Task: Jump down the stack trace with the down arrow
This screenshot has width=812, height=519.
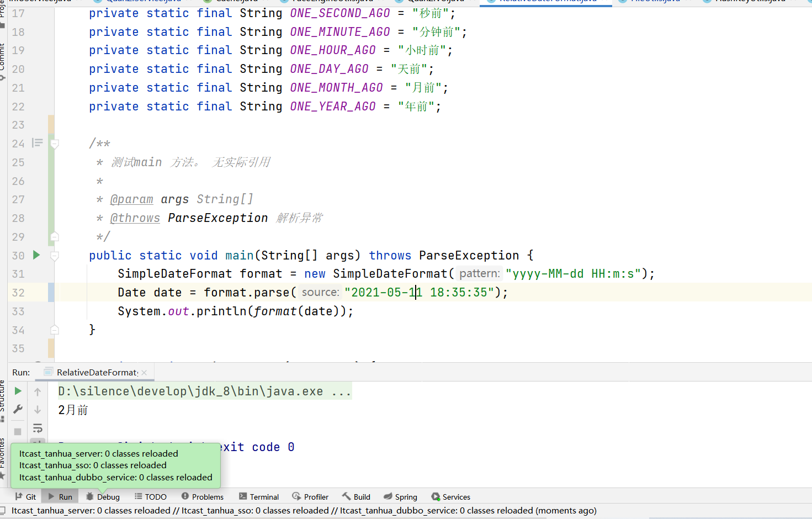Action: point(38,410)
